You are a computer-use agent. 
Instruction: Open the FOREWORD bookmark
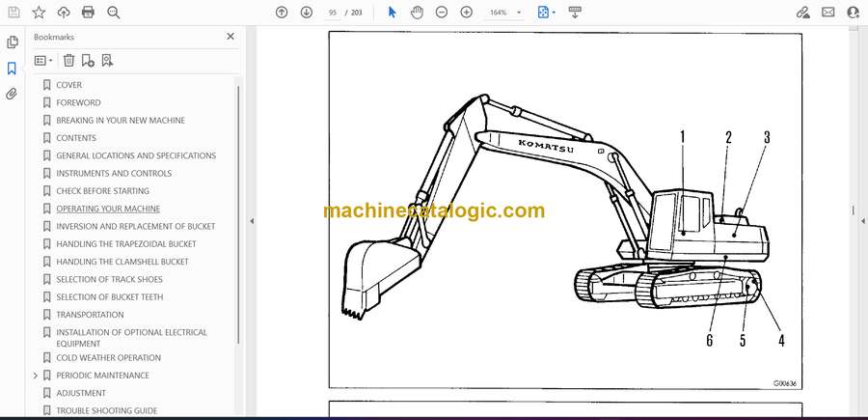(79, 102)
